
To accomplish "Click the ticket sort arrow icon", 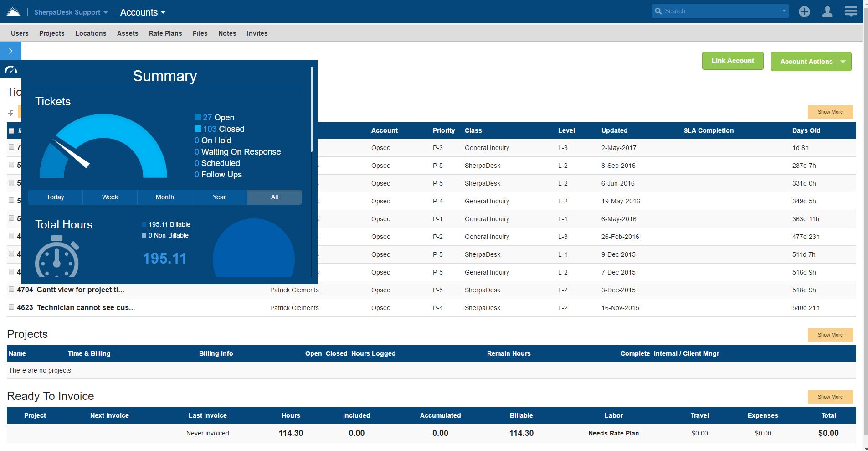I will click(11, 113).
